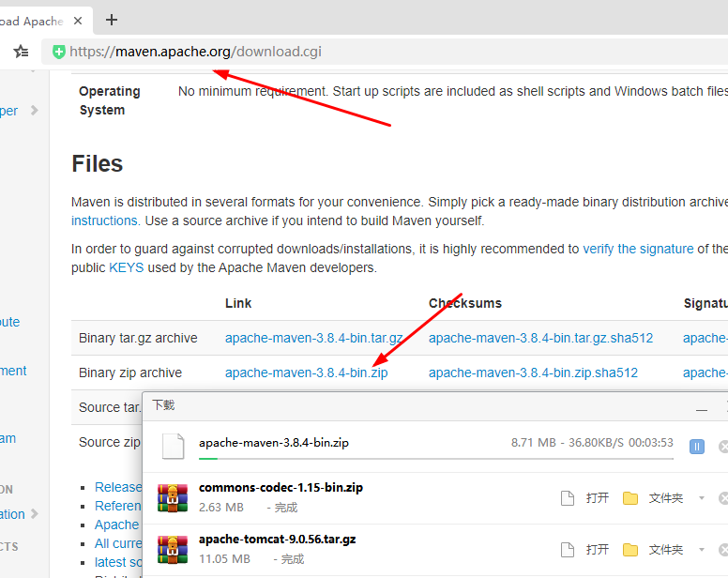Click the Operating System row label
This screenshot has width=728, height=578.
click(110, 100)
